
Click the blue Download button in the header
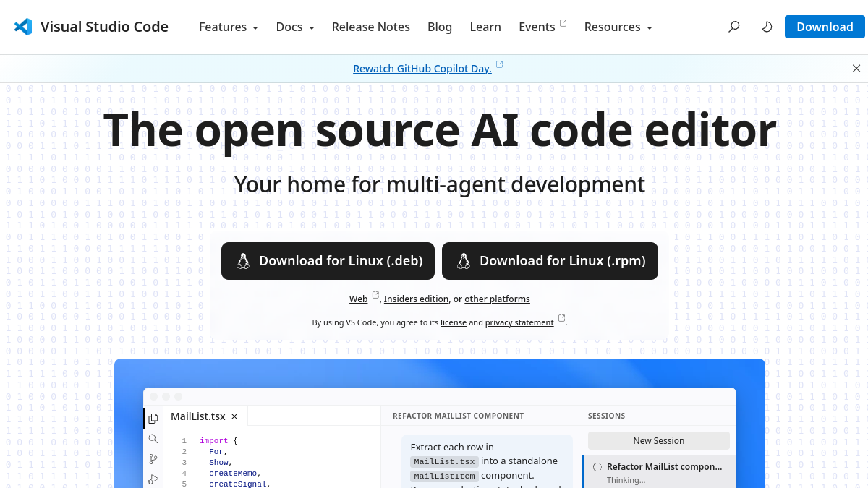[825, 27]
